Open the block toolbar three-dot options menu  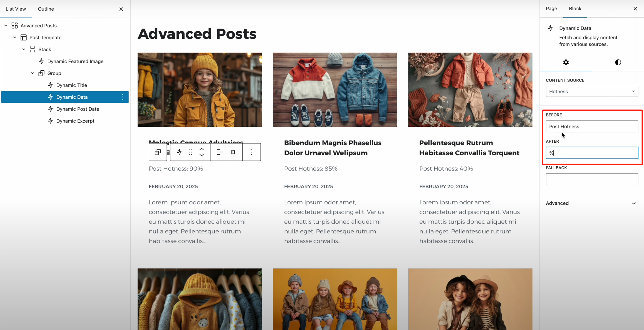pyautogui.click(x=252, y=152)
